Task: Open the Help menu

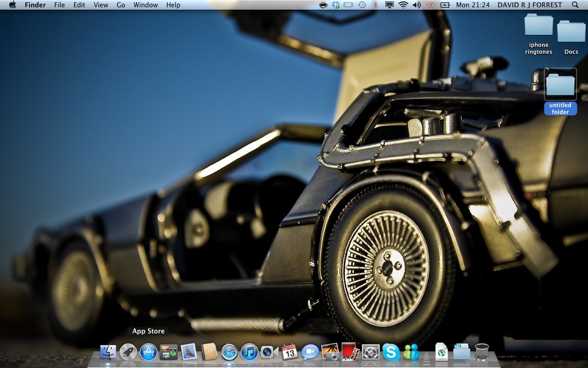Action: coord(173,5)
